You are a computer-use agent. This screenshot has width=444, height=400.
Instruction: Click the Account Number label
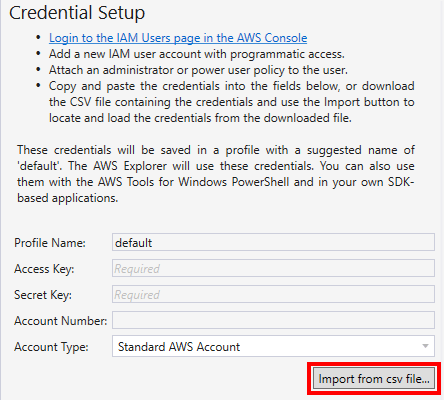point(61,321)
